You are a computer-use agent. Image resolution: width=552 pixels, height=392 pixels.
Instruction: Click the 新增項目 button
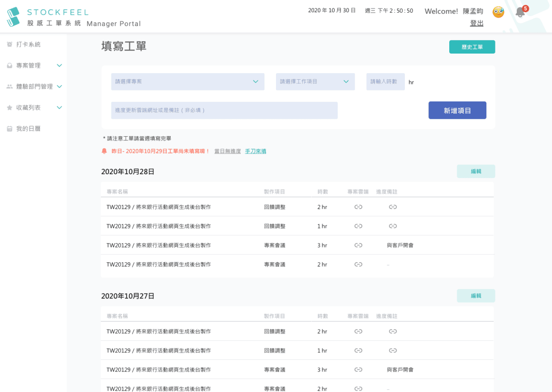click(457, 110)
